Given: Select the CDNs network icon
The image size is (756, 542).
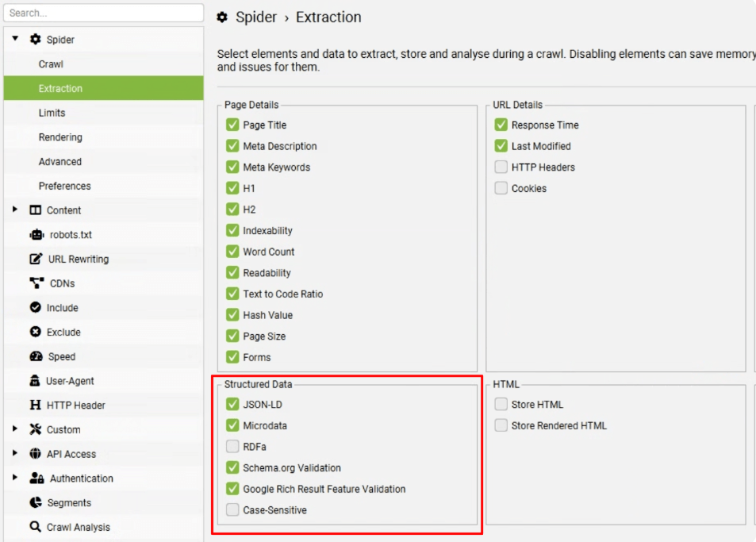Looking at the screenshot, I should pos(36,283).
